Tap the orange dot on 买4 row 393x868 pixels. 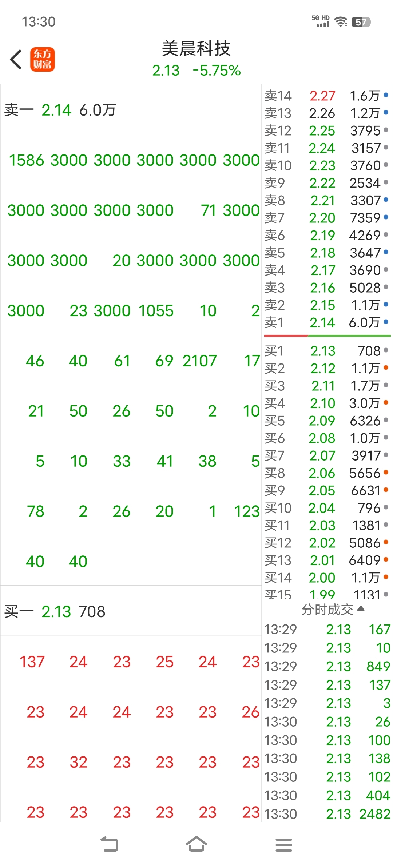(x=386, y=403)
